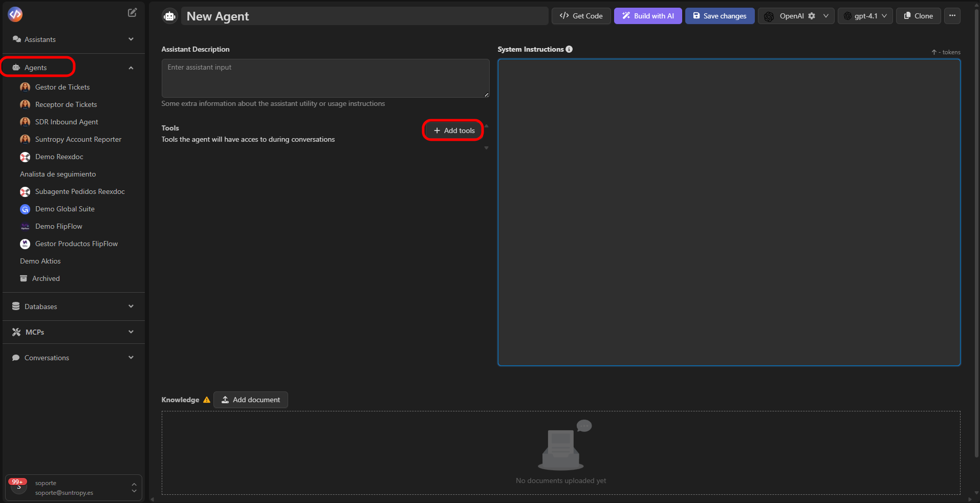Click the Assistants section label
The width and height of the screenshot is (980, 503).
(x=40, y=39)
